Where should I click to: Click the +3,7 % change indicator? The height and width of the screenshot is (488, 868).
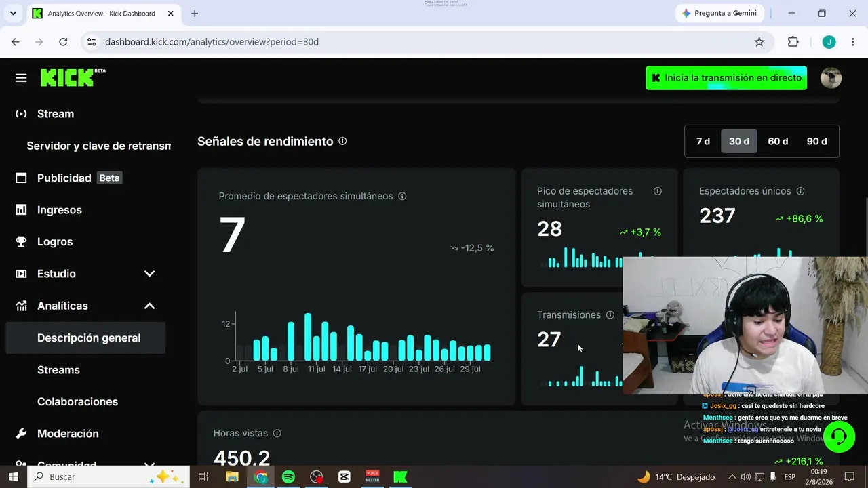pyautogui.click(x=640, y=232)
